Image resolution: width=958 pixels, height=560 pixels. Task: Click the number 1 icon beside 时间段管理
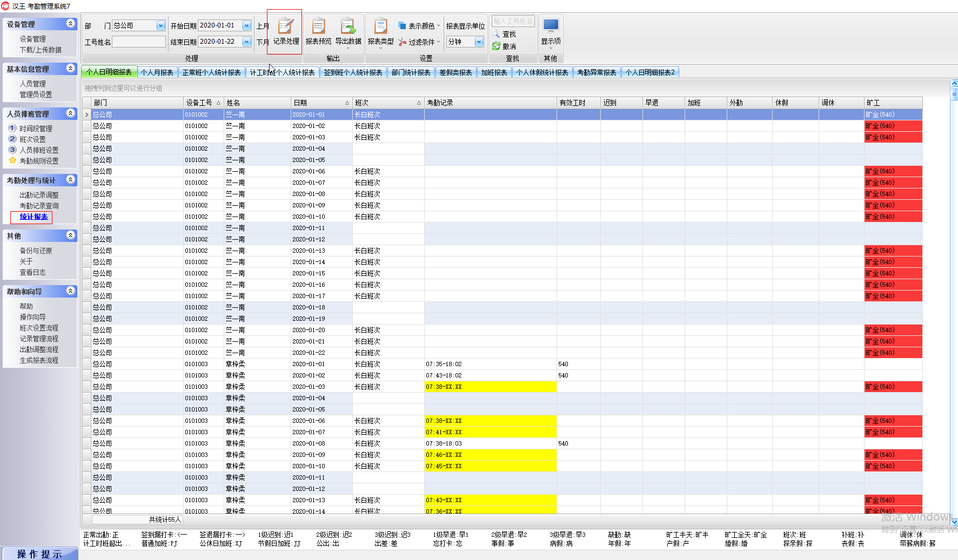click(x=12, y=129)
